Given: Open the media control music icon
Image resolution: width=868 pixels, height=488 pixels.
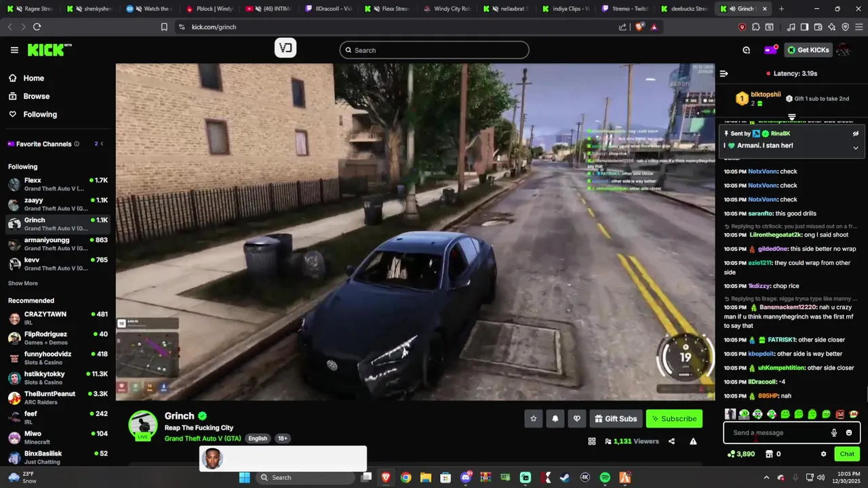Looking at the screenshot, I should 791,26.
